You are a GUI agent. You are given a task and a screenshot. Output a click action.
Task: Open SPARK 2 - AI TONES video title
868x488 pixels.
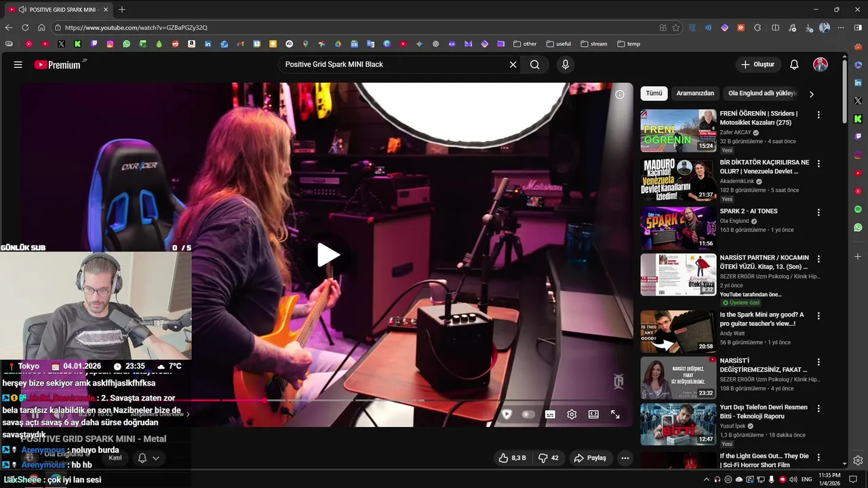(749, 211)
